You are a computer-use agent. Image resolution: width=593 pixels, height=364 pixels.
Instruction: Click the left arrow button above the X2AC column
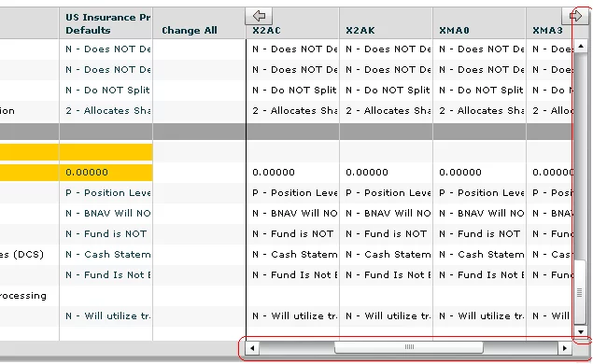tap(259, 16)
